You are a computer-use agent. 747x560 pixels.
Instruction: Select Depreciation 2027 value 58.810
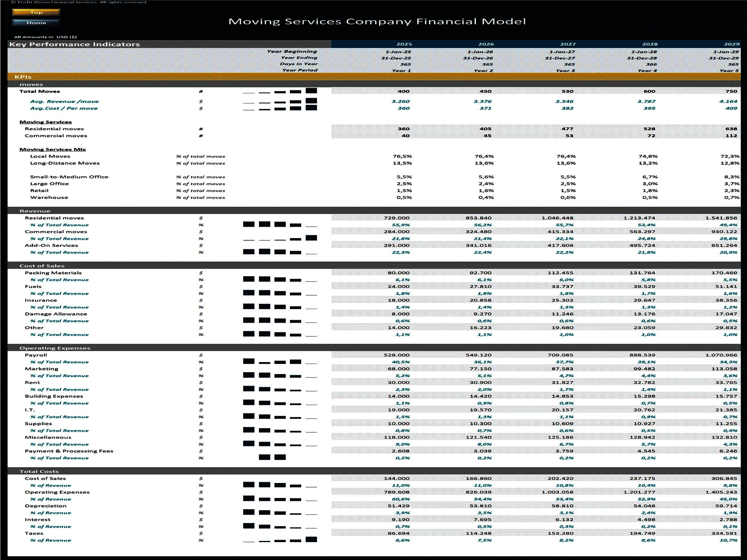[563, 506]
